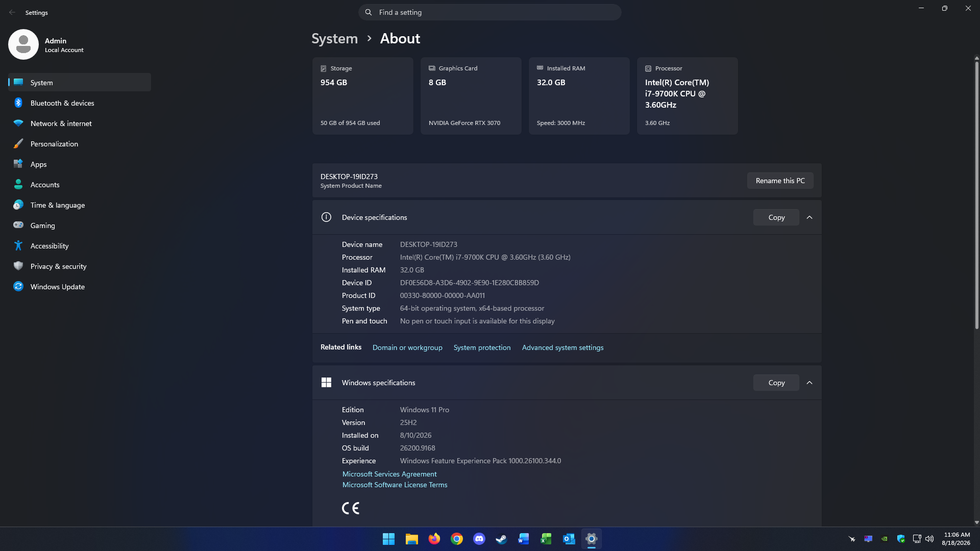The height and width of the screenshot is (551, 980).
Task: Click the Windows Update refresh icon
Action: pos(18,286)
